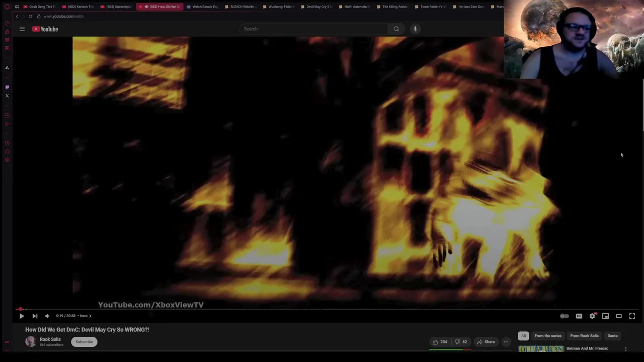Open the Killing Antidote tab
This screenshot has width=644, height=362.
[392, 7]
